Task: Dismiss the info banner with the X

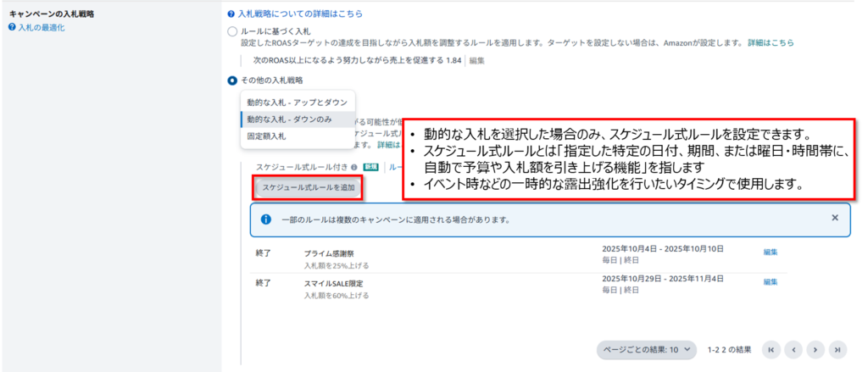Action: [x=835, y=218]
